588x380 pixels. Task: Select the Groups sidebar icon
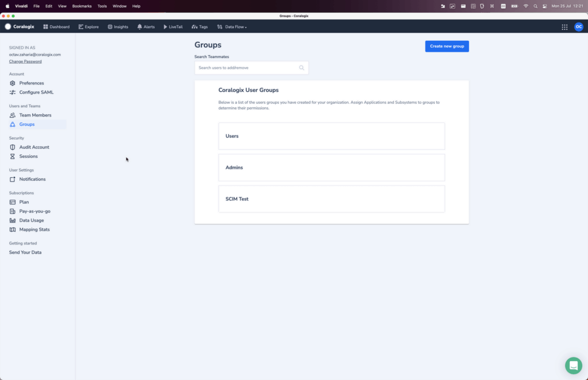coord(13,125)
